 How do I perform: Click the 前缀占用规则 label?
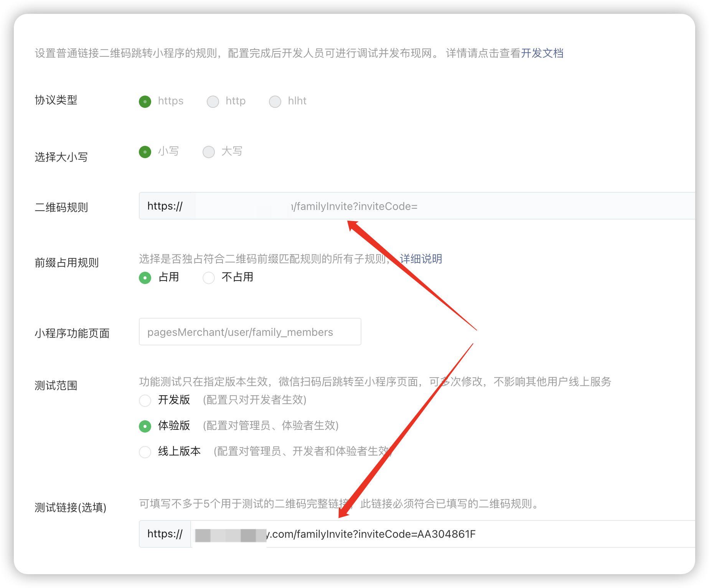click(67, 263)
